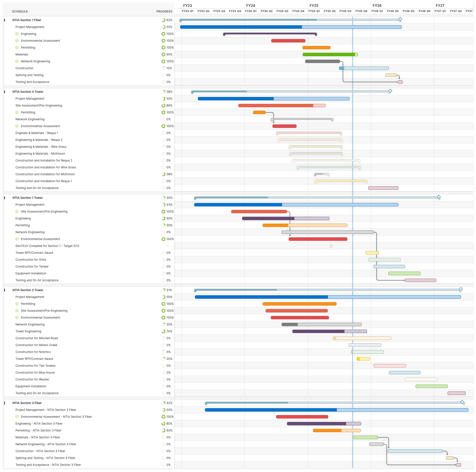Screen dimensions: 476x472
Task: Click the 86% progress ring for Site Assessment/Pre-Engineering
Action: 163,106
